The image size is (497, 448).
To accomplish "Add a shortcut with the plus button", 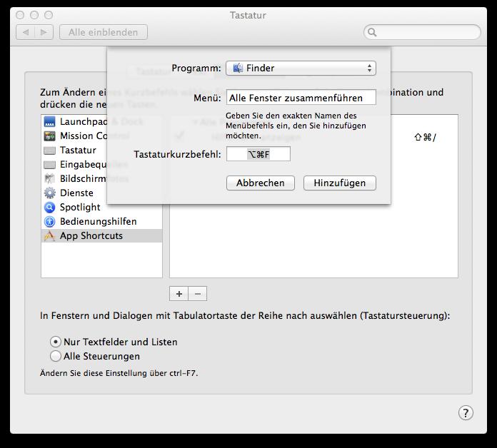I will pos(179,294).
